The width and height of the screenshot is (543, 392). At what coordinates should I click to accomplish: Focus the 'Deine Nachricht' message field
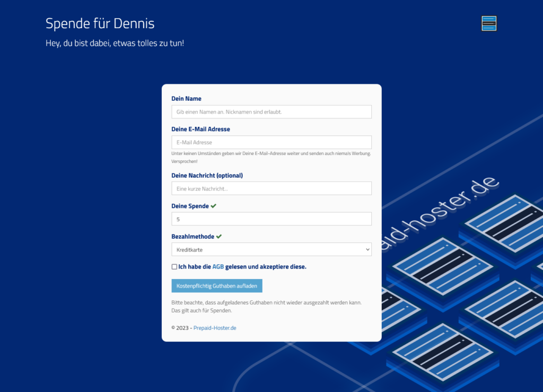[271, 188]
